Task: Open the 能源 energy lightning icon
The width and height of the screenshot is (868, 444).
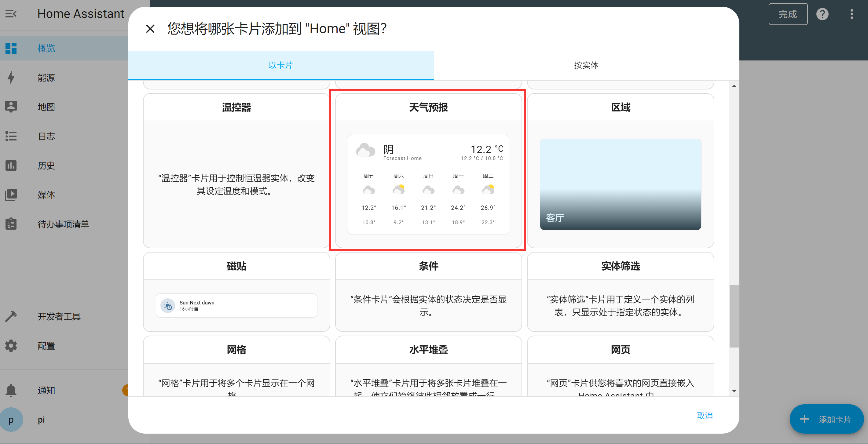Action: click(11, 78)
